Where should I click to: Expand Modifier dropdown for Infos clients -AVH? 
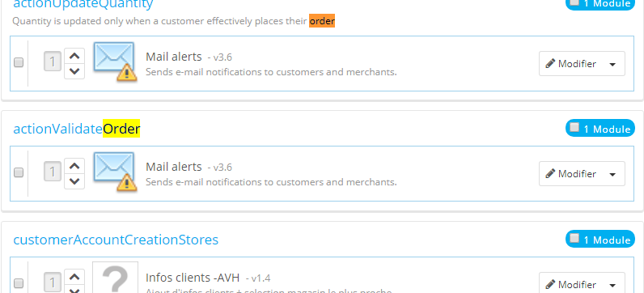tap(612, 285)
